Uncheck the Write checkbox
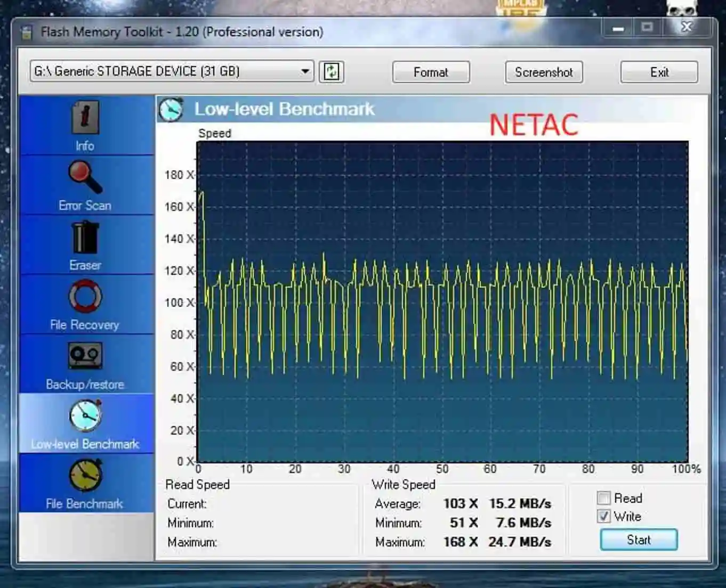Image resolution: width=726 pixels, height=588 pixels. point(604,516)
